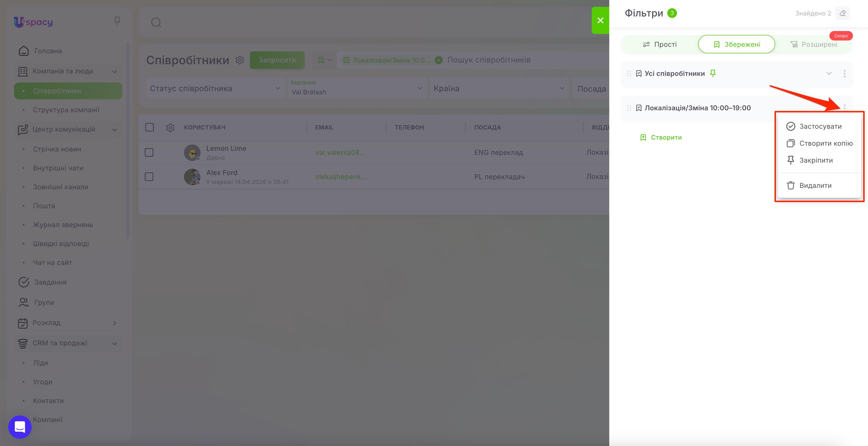
Task: Click the eraser icon to clear filters
Action: pos(842,13)
